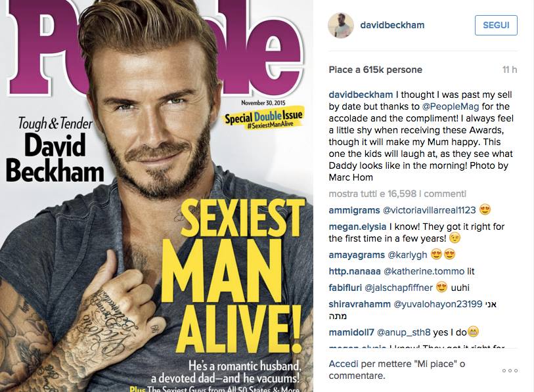Open davidbeckham username in post header
Screen dimensions: 534x392
pos(392,25)
